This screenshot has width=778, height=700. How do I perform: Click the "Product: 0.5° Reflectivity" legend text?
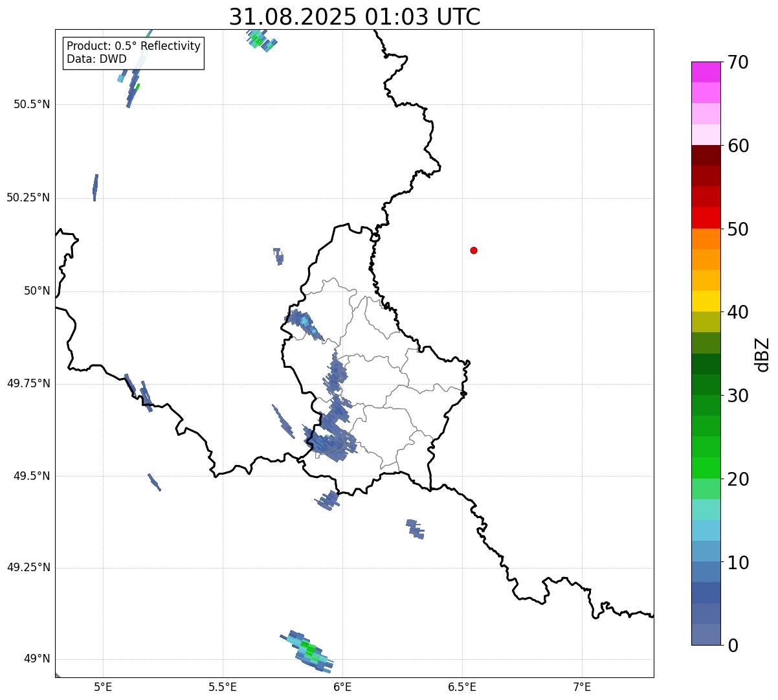133,47
